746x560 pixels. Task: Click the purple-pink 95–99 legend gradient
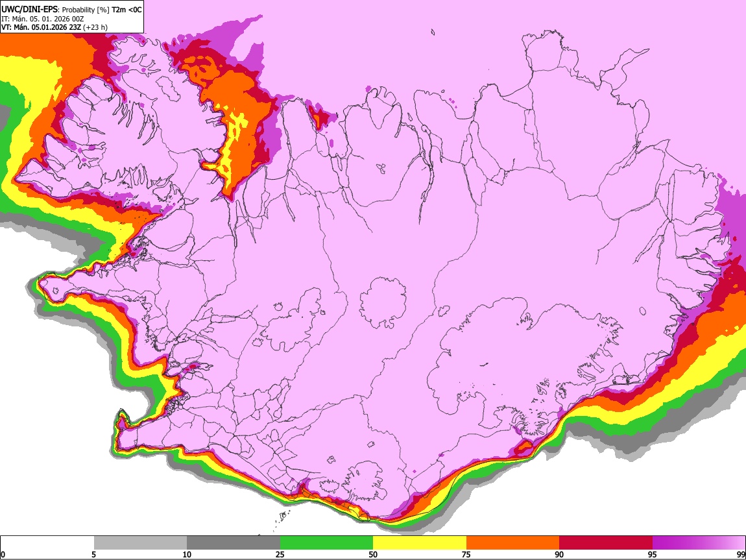coord(699,542)
